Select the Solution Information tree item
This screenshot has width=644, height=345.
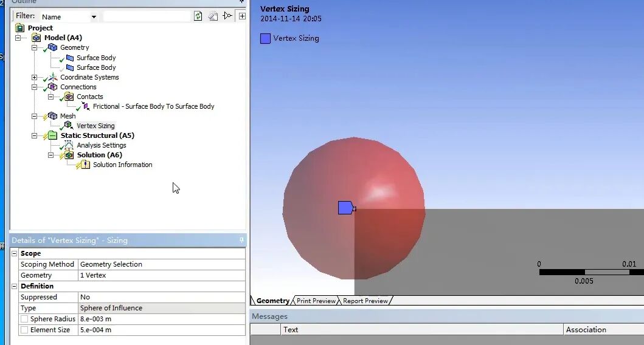(x=122, y=165)
